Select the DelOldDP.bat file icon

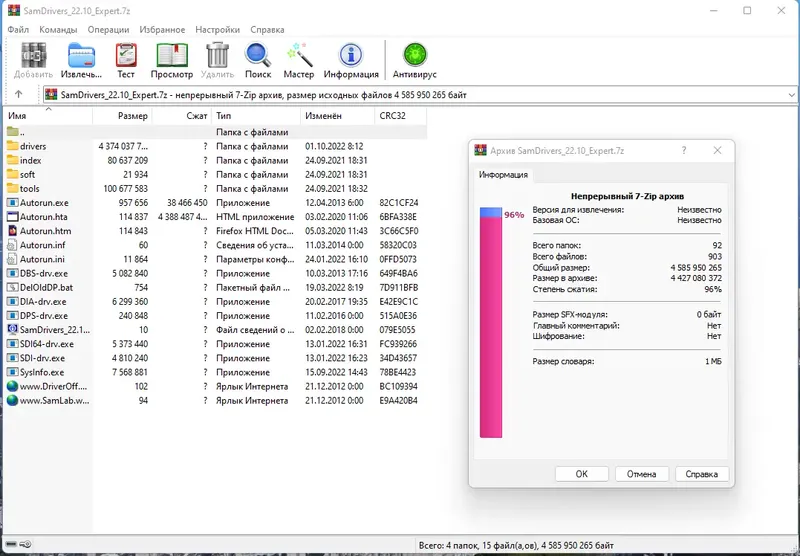pos(12,287)
